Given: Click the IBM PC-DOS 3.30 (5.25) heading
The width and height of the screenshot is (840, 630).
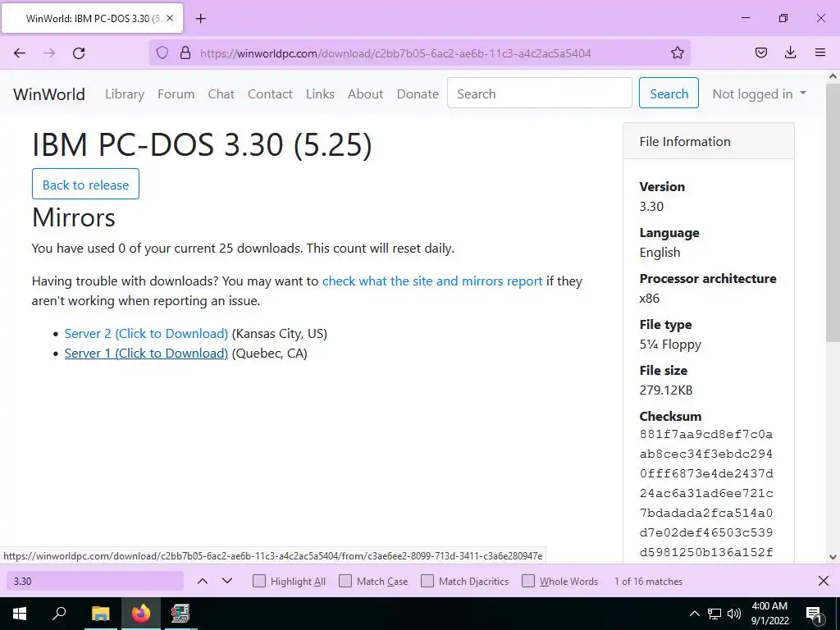Looking at the screenshot, I should pyautogui.click(x=202, y=144).
